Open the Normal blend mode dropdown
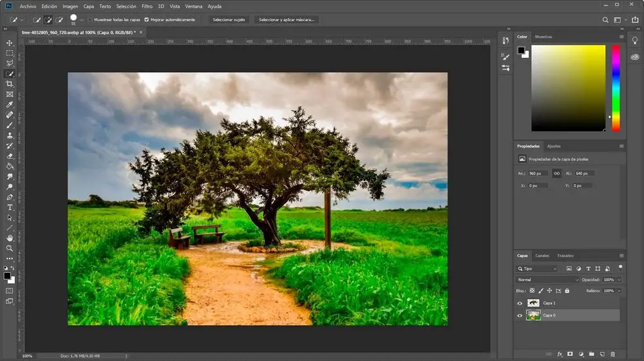This screenshot has height=361, width=644. (547, 280)
